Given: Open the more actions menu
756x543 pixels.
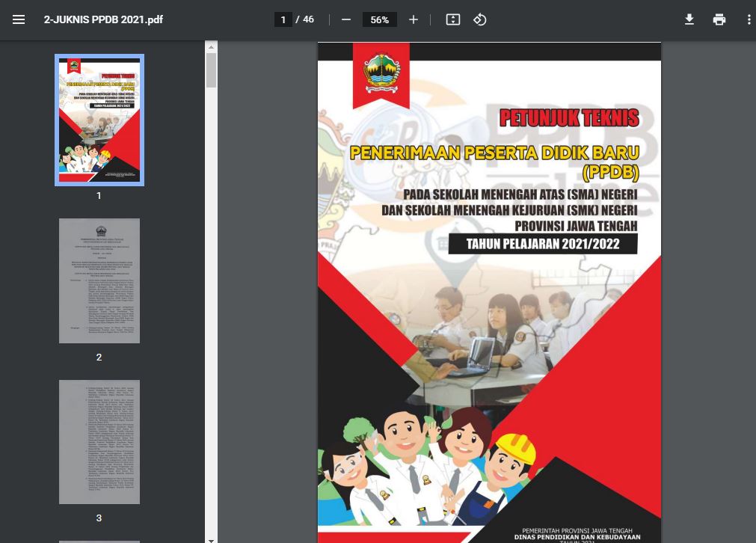Looking at the screenshot, I should coord(749,19).
